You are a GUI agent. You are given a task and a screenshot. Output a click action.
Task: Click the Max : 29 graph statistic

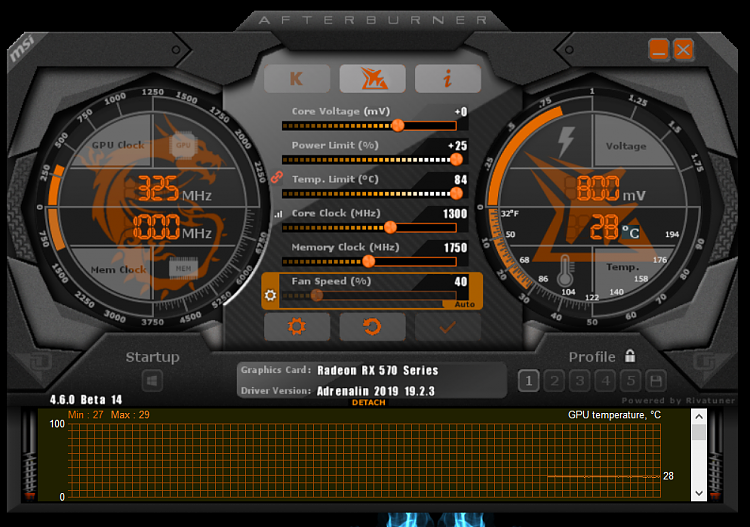tap(130, 415)
